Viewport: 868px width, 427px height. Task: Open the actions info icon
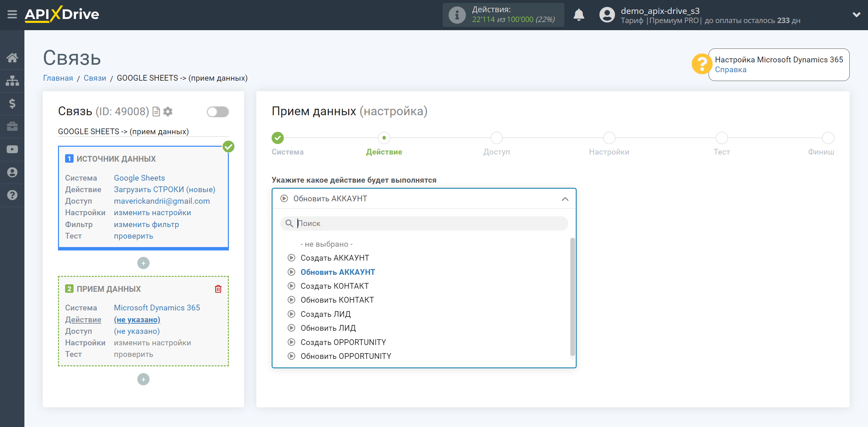pos(457,15)
